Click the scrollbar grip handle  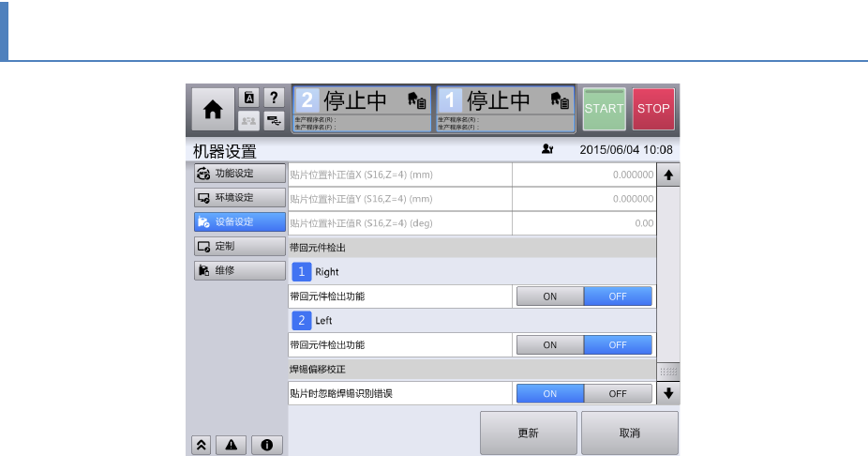[668, 372]
